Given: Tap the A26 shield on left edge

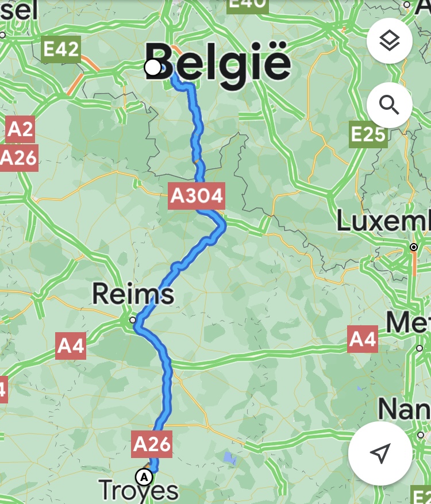Looking at the screenshot, I should [18, 158].
